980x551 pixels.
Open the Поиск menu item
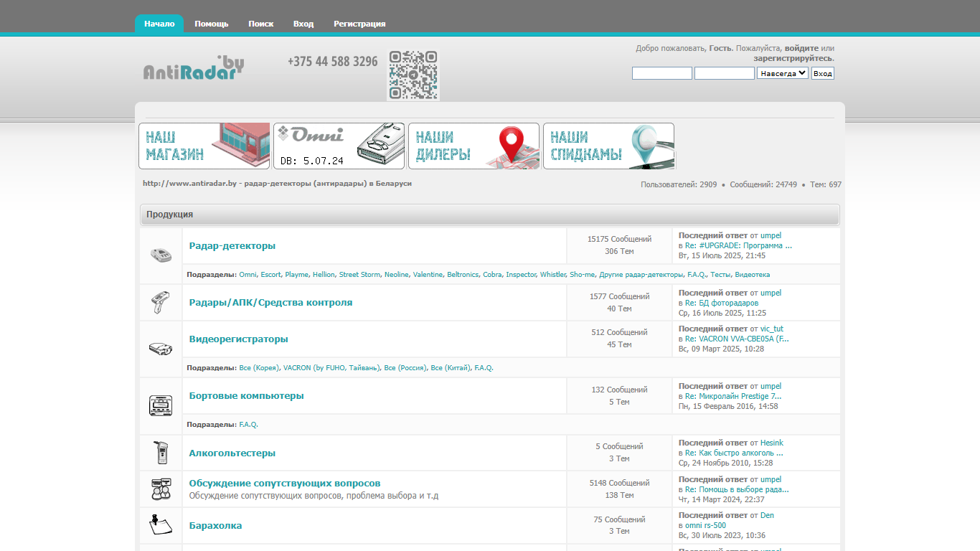coord(261,24)
